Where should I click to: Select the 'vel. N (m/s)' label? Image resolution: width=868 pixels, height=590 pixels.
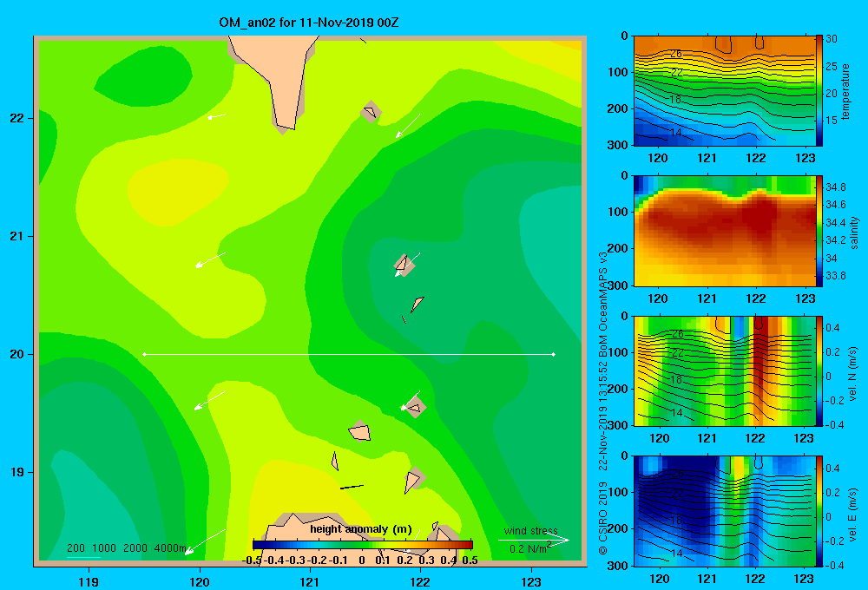pos(852,374)
